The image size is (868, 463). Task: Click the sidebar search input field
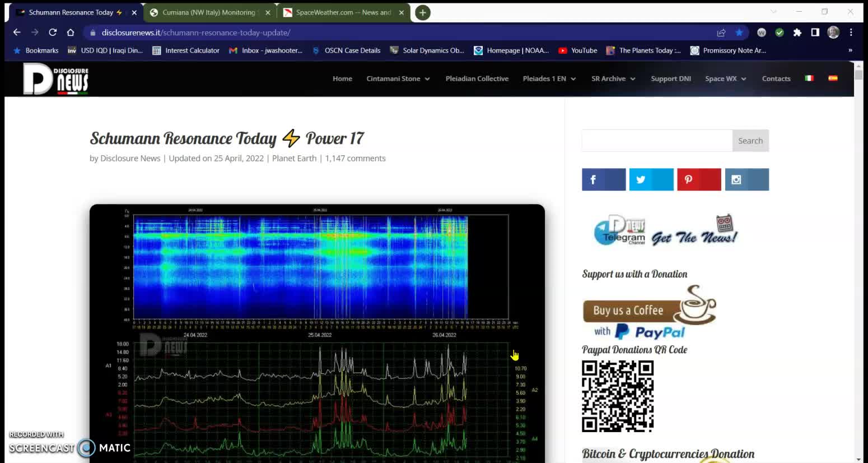(657, 141)
